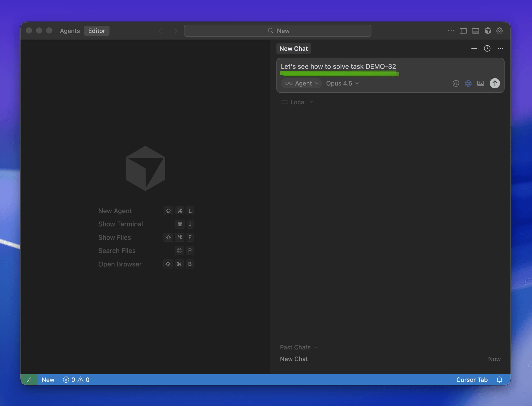Open the Opus 4.5 model dropdown
The image size is (532, 406).
[x=342, y=83]
